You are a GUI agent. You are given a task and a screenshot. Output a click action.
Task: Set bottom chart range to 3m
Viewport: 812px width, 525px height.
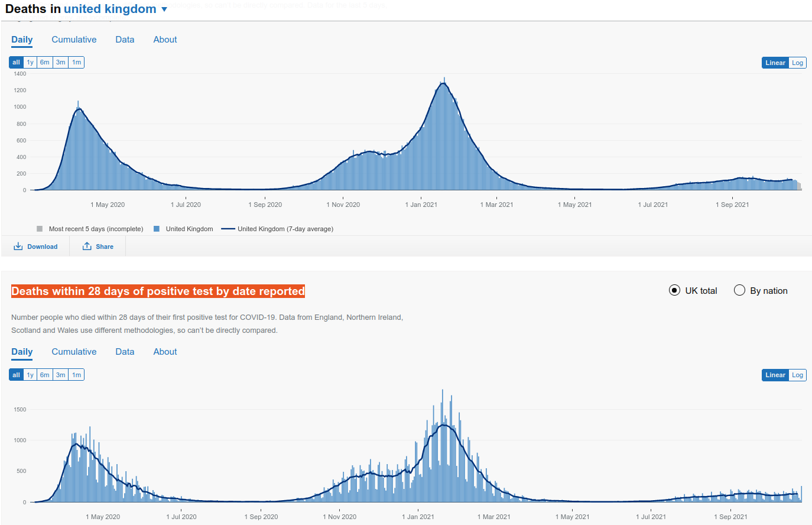coord(61,375)
